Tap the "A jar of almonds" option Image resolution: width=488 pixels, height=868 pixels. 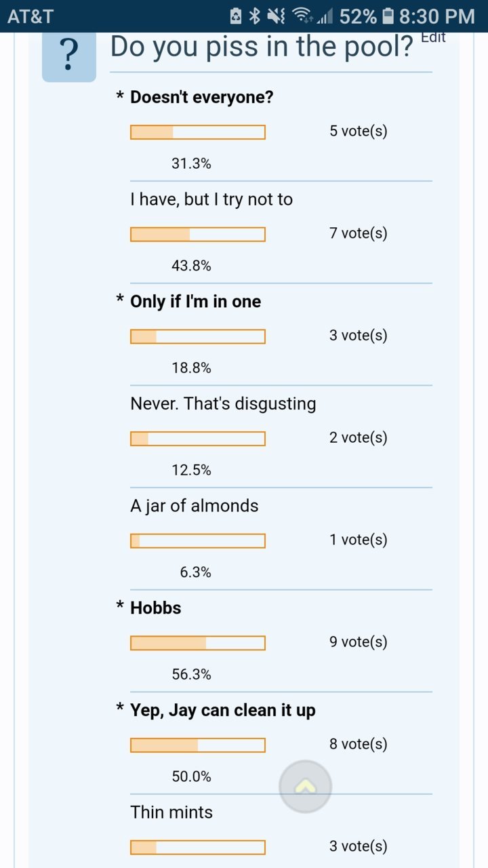[195, 506]
